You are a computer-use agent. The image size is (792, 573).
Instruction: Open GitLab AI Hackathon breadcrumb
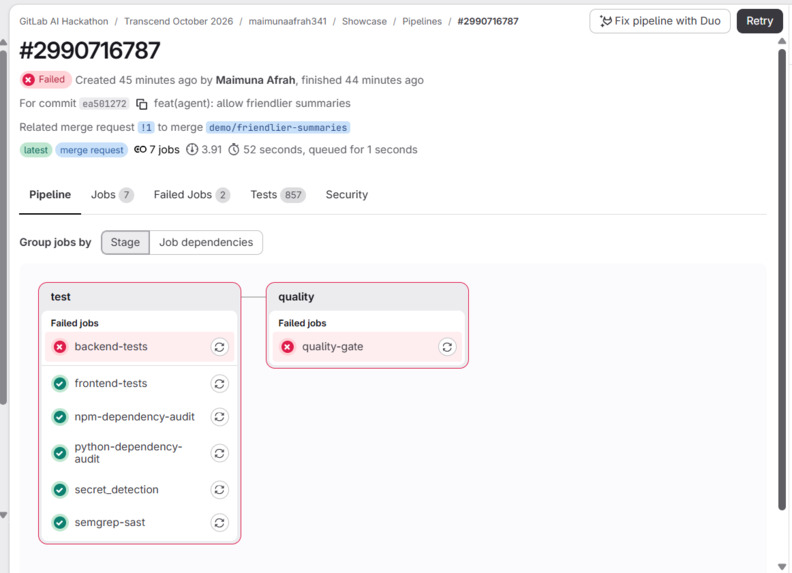click(x=64, y=21)
